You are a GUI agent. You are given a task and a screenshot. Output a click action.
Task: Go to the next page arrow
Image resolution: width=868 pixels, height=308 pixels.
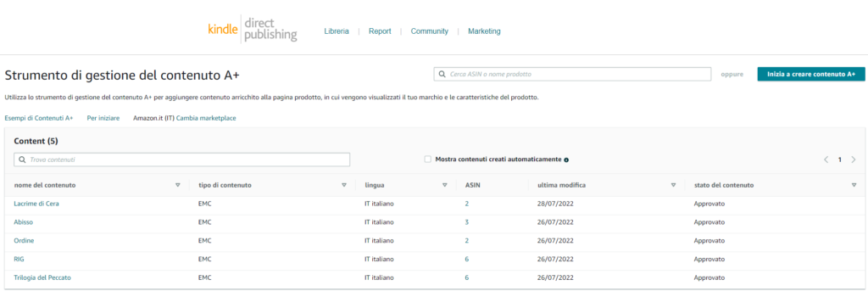pyautogui.click(x=853, y=160)
